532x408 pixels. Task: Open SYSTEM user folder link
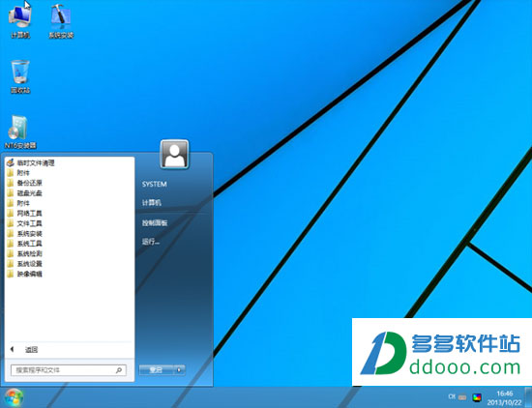point(155,184)
